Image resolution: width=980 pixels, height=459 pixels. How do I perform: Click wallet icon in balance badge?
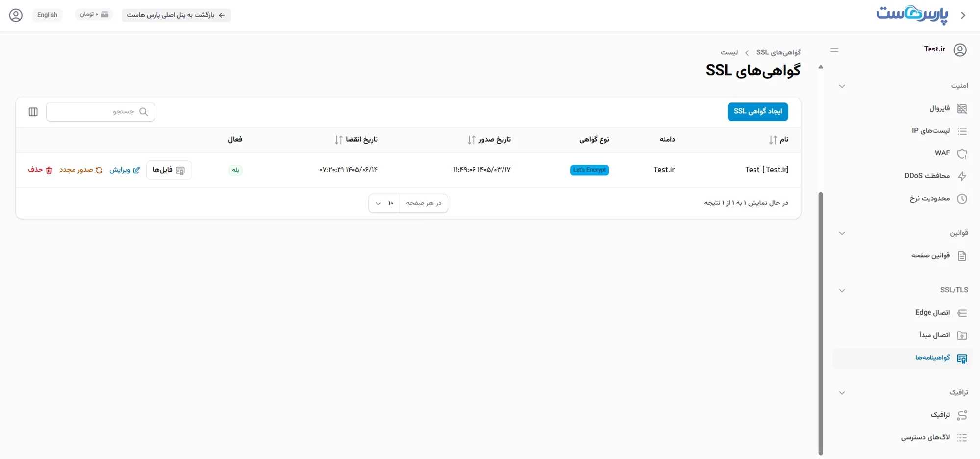(x=105, y=14)
